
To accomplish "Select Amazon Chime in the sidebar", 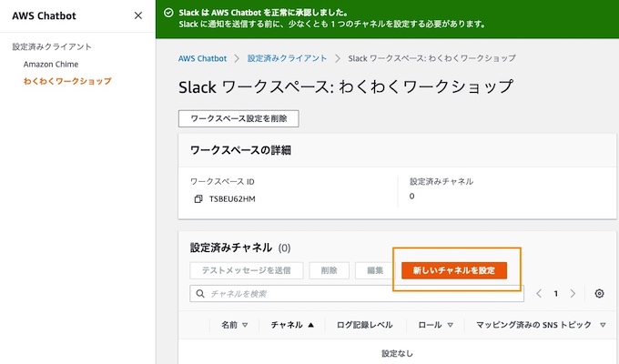I will click(51, 64).
